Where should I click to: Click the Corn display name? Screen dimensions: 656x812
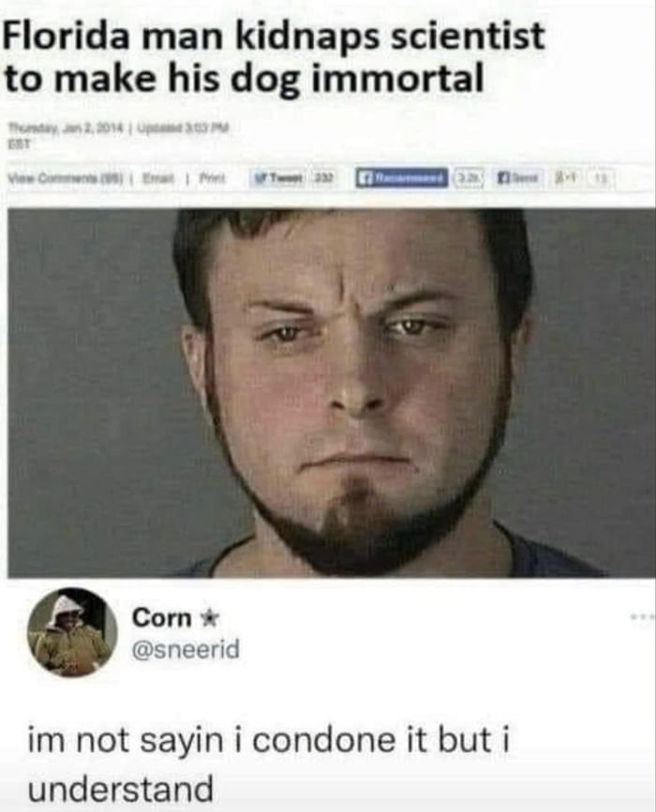point(162,618)
